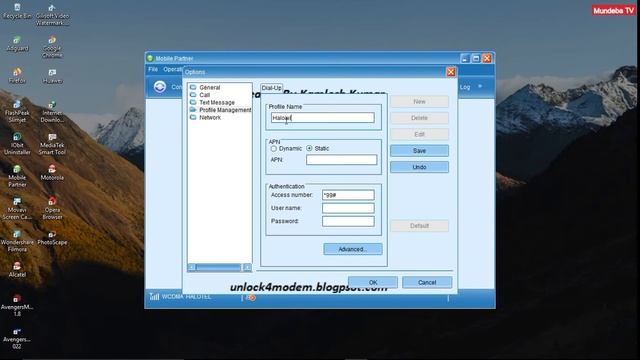Open PhotoScape desktop shortcut
The width and height of the screenshot is (640, 360).
click(x=52, y=237)
